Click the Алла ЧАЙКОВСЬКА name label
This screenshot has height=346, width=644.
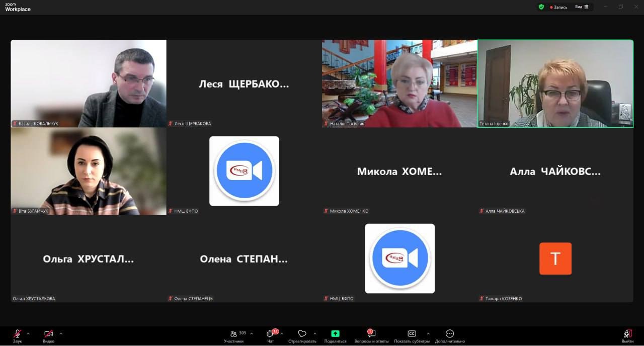(505, 211)
